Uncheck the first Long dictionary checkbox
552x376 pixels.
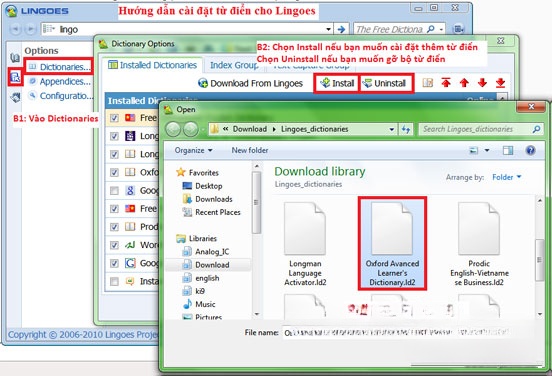(114, 136)
